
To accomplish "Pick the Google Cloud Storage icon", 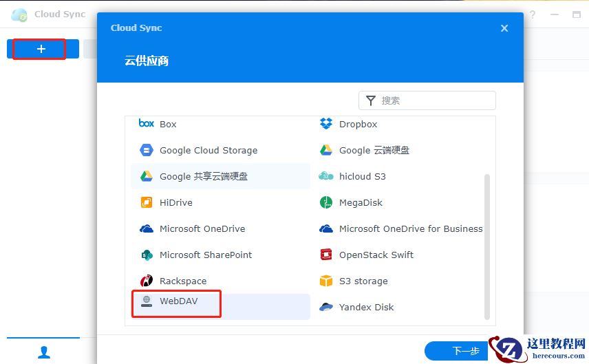I will point(146,150).
